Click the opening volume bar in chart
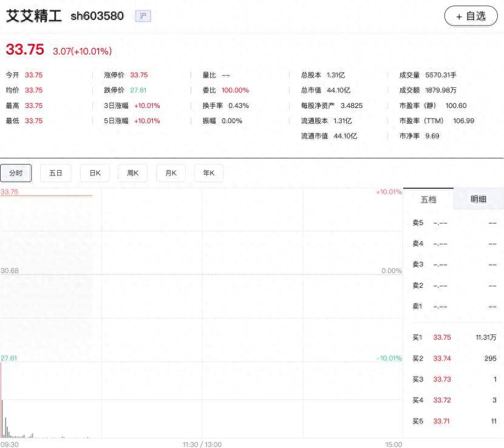Image resolution: width=504 pixels, height=448 pixels. (x=1, y=400)
